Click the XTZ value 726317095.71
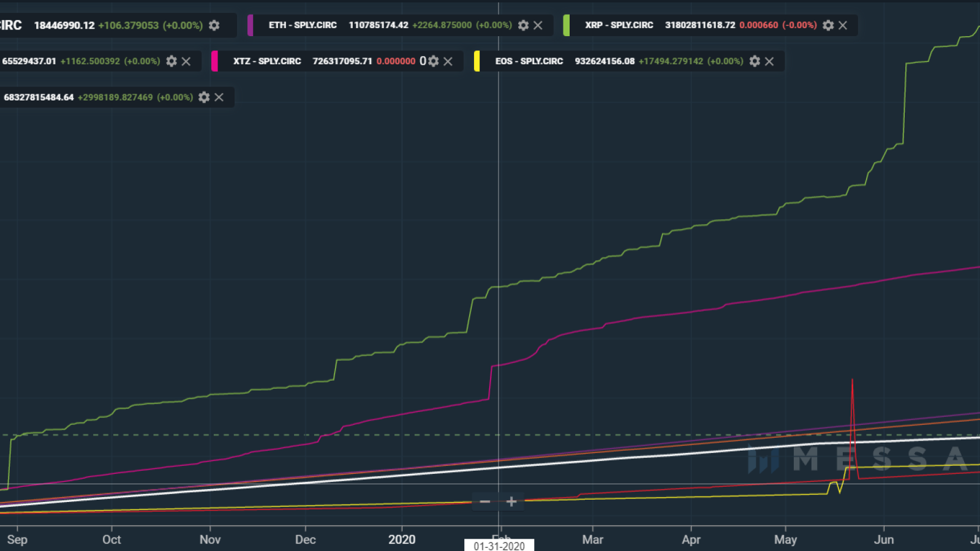This screenshot has height=551, width=980. (342, 61)
